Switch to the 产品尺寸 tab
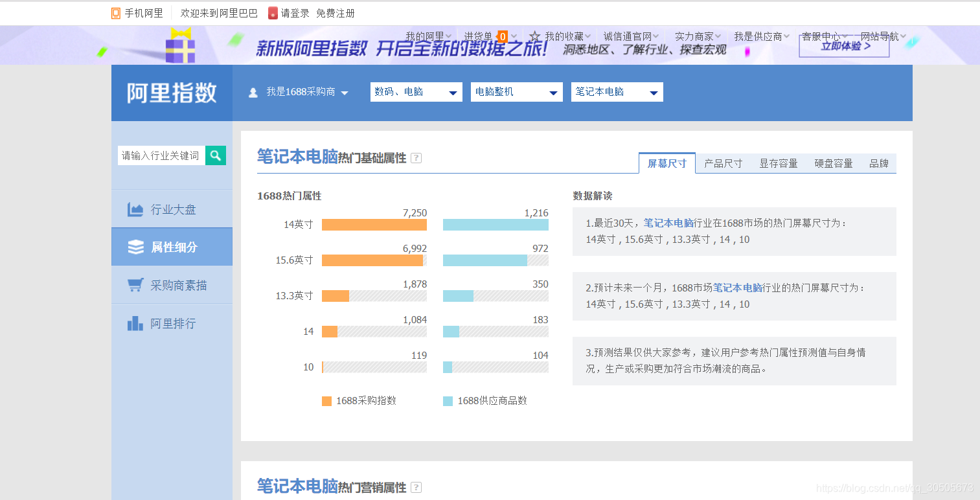The height and width of the screenshot is (500, 980). click(724, 163)
